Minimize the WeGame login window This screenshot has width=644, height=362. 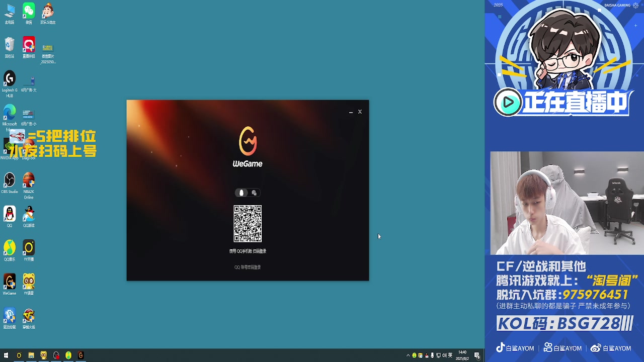point(351,112)
